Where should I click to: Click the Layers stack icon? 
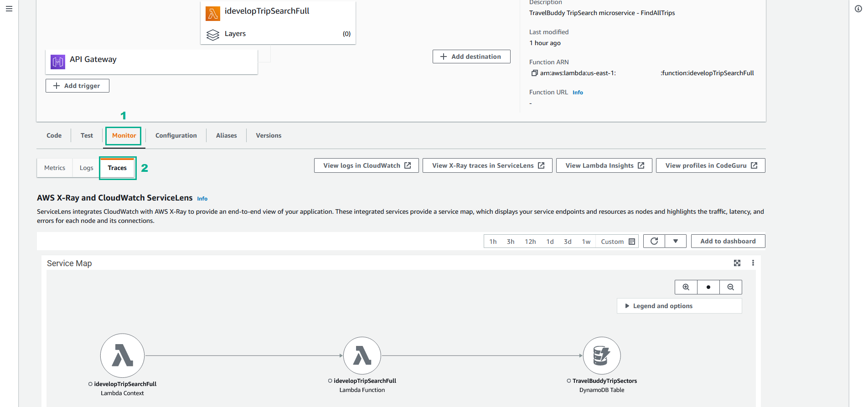pos(213,35)
